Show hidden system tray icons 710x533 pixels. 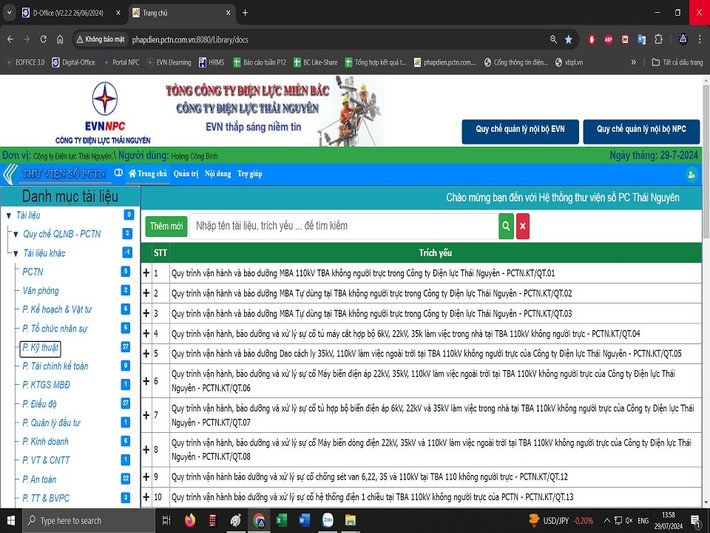click(606, 521)
